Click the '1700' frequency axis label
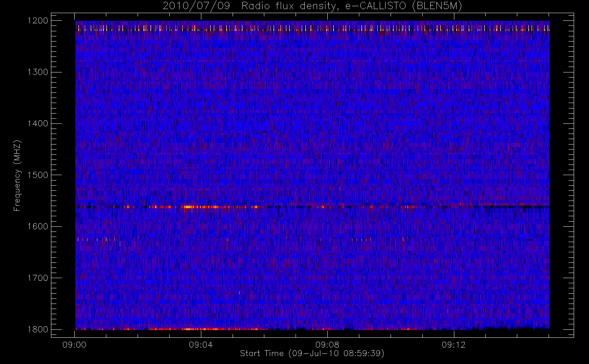 coord(38,278)
